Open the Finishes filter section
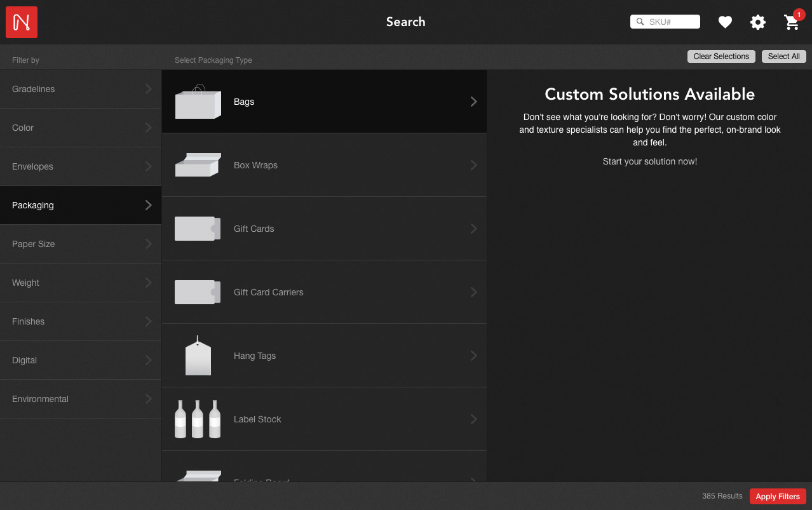This screenshot has width=812, height=510. click(80, 321)
